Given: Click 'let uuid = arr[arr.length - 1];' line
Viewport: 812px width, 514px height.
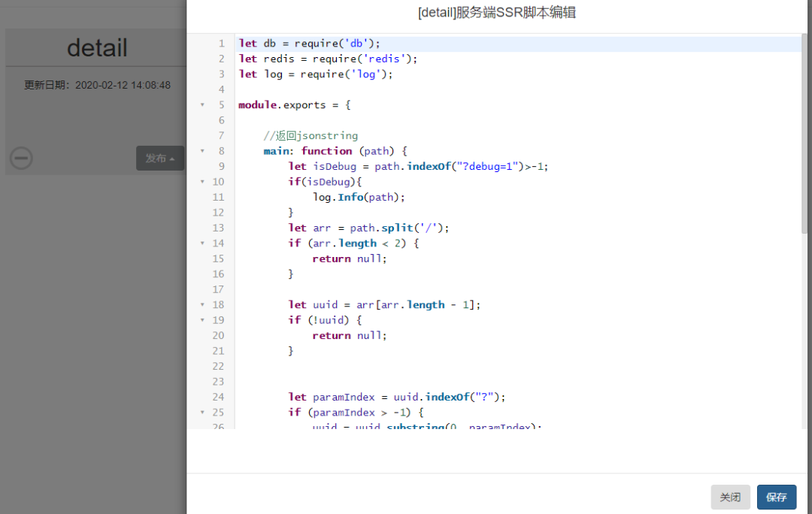Looking at the screenshot, I should [x=384, y=305].
